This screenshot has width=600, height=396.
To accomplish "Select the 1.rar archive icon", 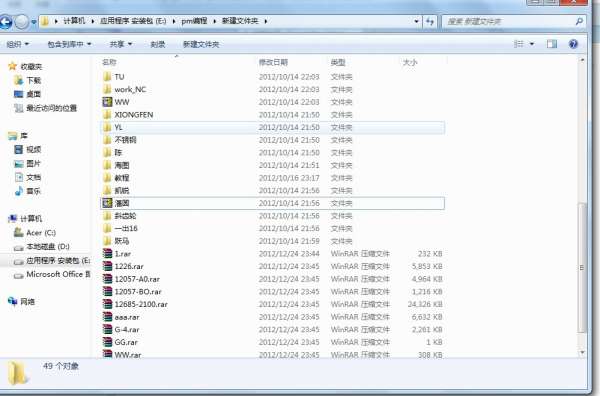I will click(108, 253).
